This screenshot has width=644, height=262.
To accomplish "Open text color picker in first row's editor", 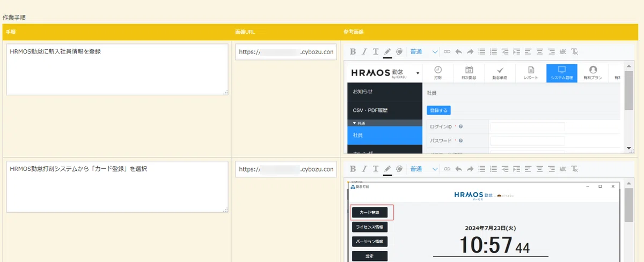I will pos(387,52).
